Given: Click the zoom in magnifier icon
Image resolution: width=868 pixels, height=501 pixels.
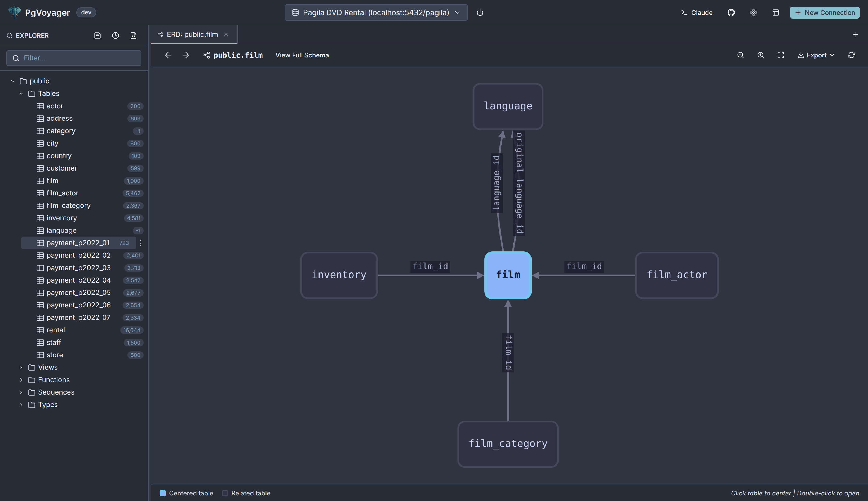Looking at the screenshot, I should [x=761, y=55].
